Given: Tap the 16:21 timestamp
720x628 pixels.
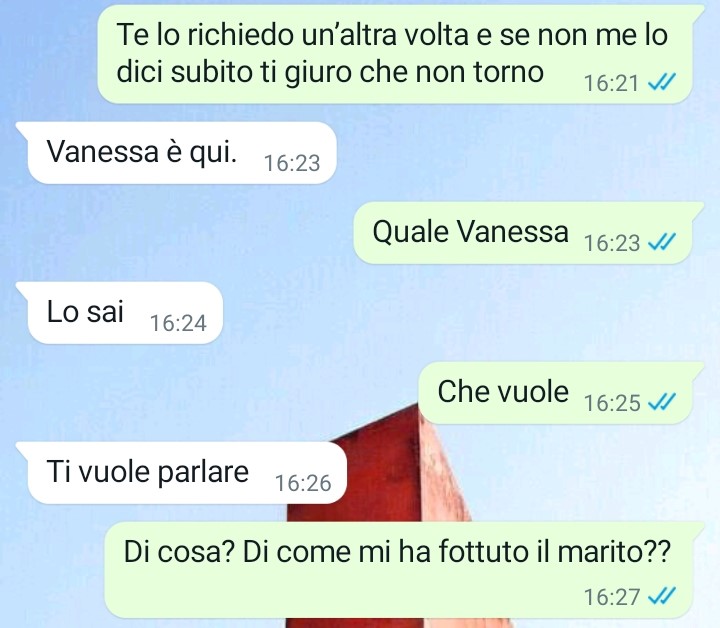Looking at the screenshot, I should [611, 84].
